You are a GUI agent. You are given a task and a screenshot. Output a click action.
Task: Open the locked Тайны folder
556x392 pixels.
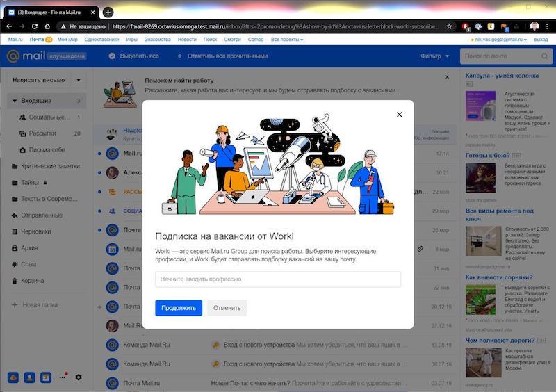[30, 182]
